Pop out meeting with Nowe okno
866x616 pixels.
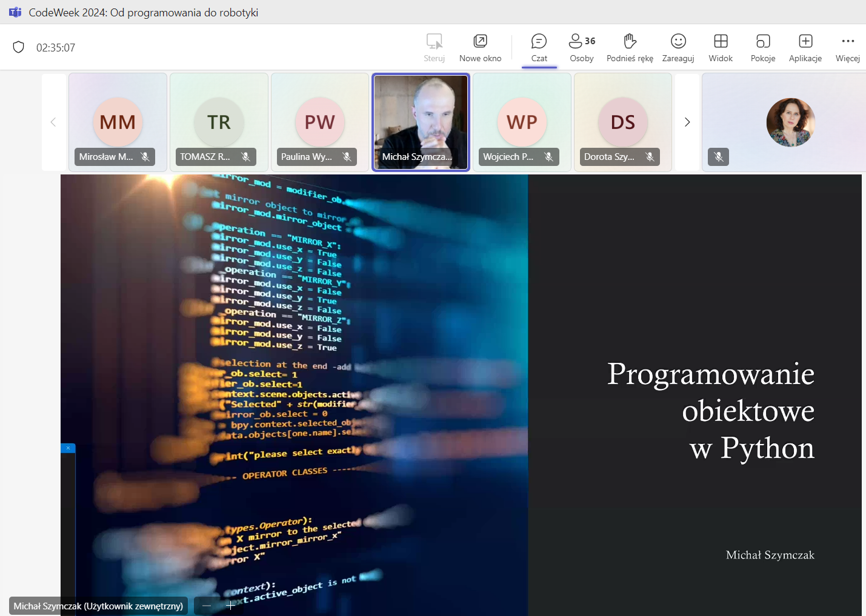coord(480,48)
